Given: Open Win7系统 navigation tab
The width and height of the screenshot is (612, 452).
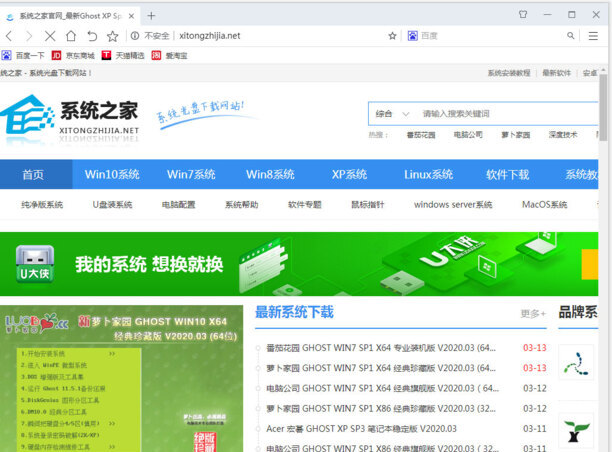Looking at the screenshot, I should coord(191,174).
